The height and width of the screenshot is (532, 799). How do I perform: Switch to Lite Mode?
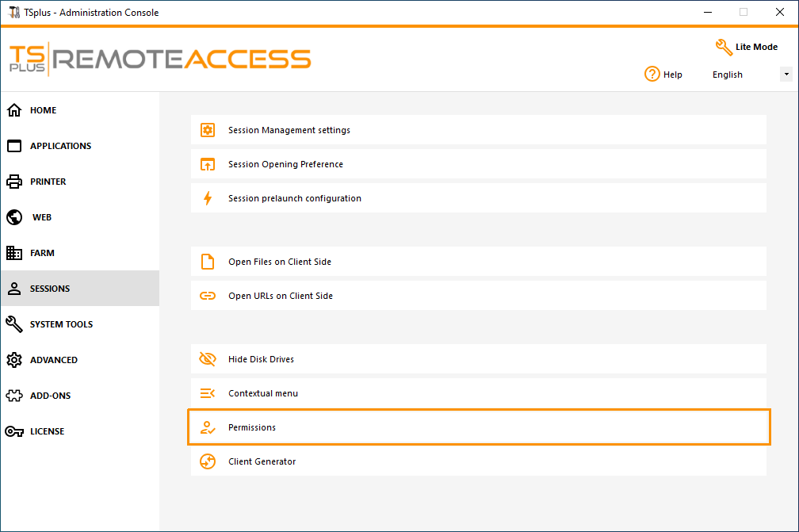pyautogui.click(x=746, y=47)
